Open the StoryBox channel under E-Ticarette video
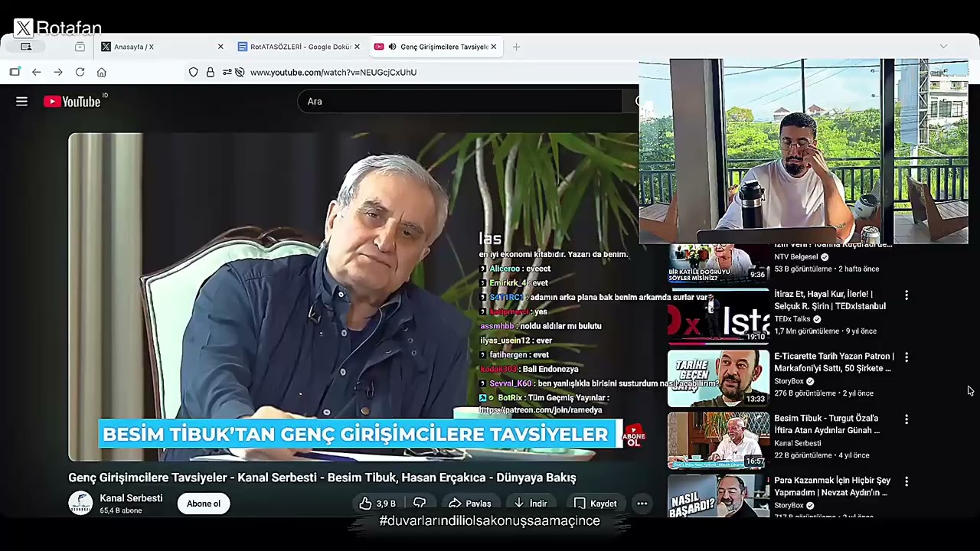The width and height of the screenshot is (980, 551). click(789, 381)
